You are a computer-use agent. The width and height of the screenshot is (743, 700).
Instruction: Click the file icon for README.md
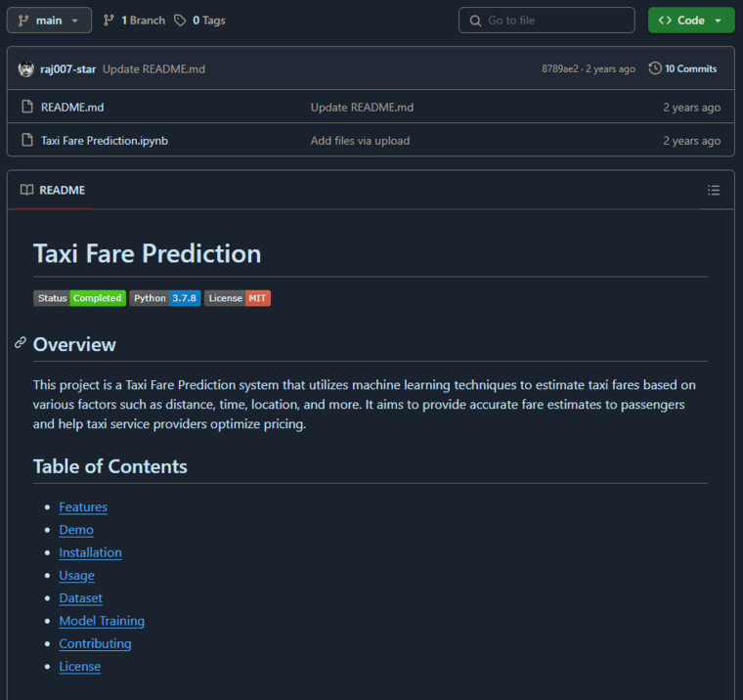pyautogui.click(x=27, y=108)
